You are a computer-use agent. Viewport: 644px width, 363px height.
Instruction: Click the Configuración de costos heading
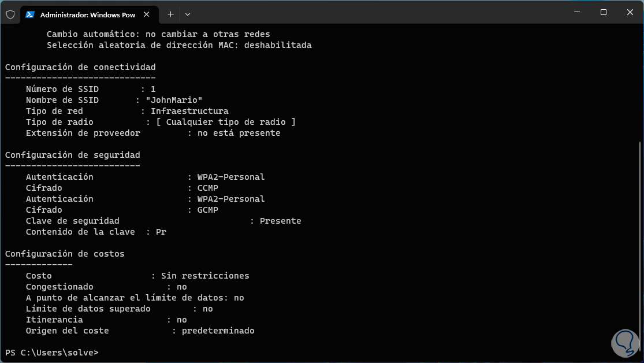click(x=65, y=254)
